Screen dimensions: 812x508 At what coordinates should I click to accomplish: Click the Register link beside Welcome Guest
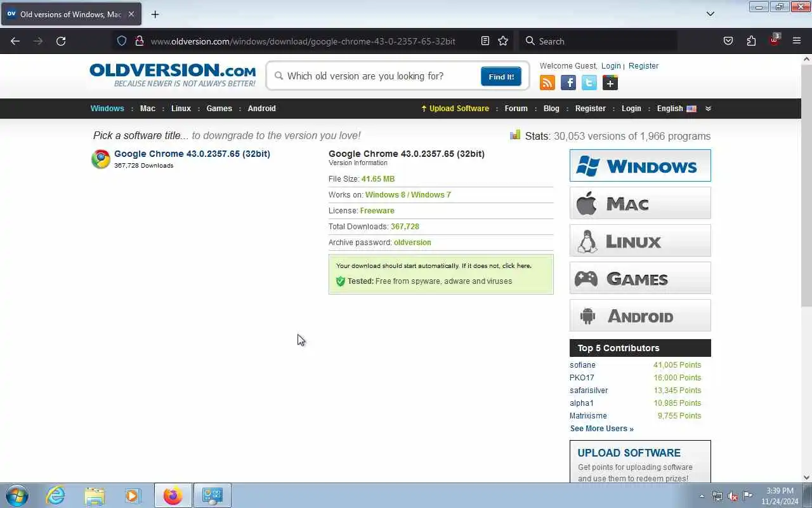pos(643,66)
